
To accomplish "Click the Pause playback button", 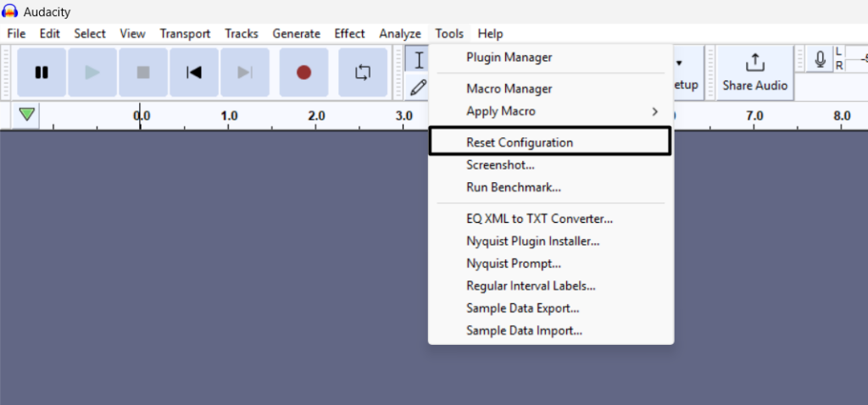I will (x=42, y=72).
